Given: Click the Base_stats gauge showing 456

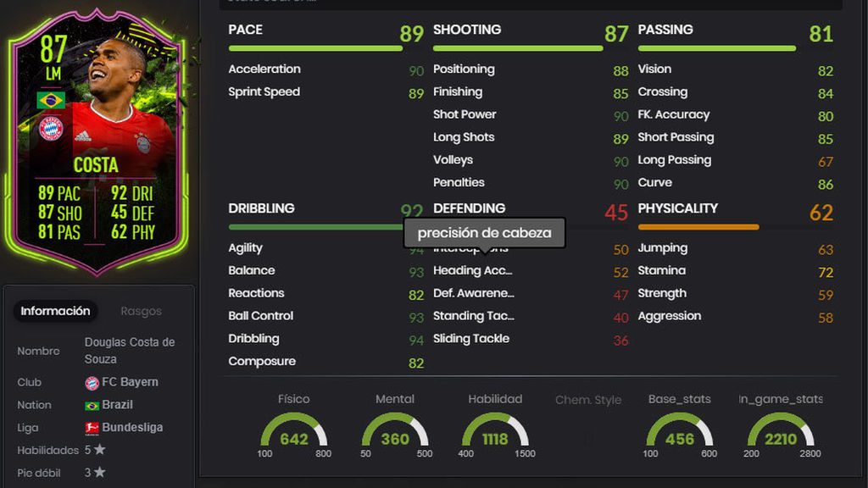Looking at the screenshot, I should (x=680, y=435).
